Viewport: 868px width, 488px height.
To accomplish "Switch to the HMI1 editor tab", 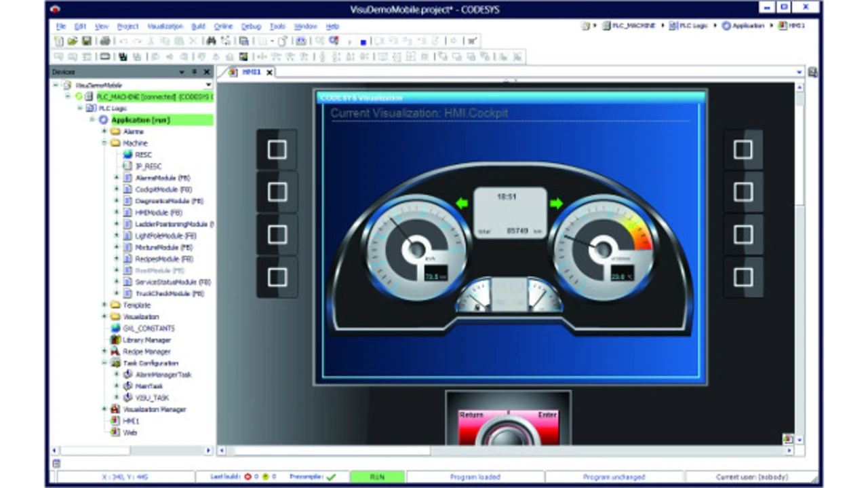I will (251, 72).
